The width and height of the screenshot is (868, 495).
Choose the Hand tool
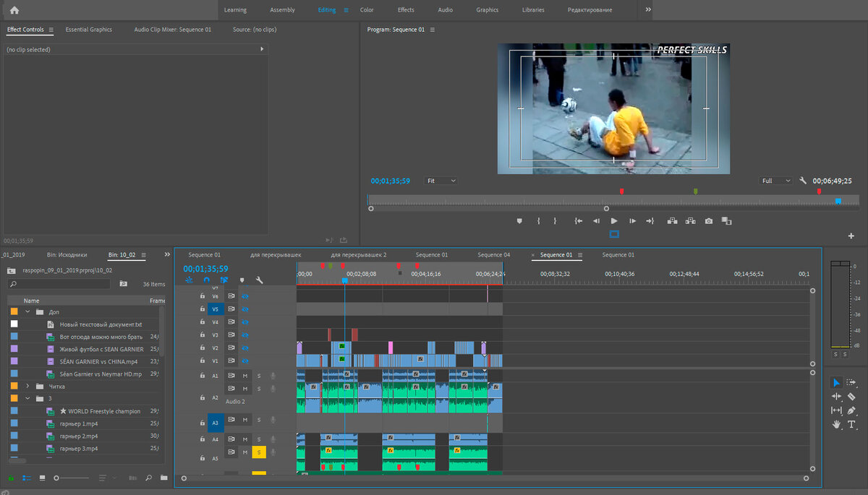tap(837, 425)
